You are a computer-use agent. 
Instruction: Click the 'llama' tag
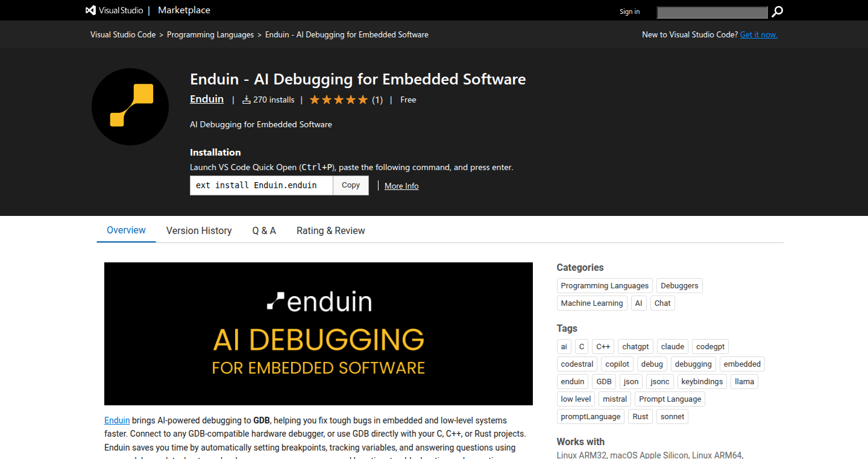744,382
